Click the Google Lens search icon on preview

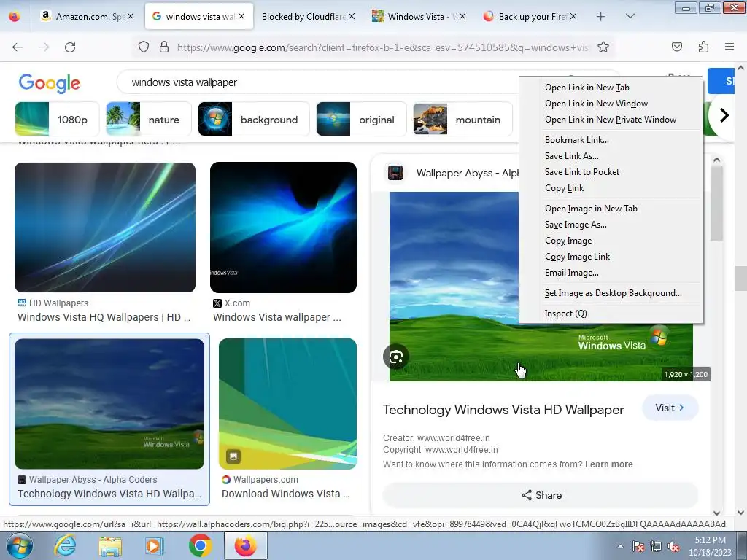(396, 357)
